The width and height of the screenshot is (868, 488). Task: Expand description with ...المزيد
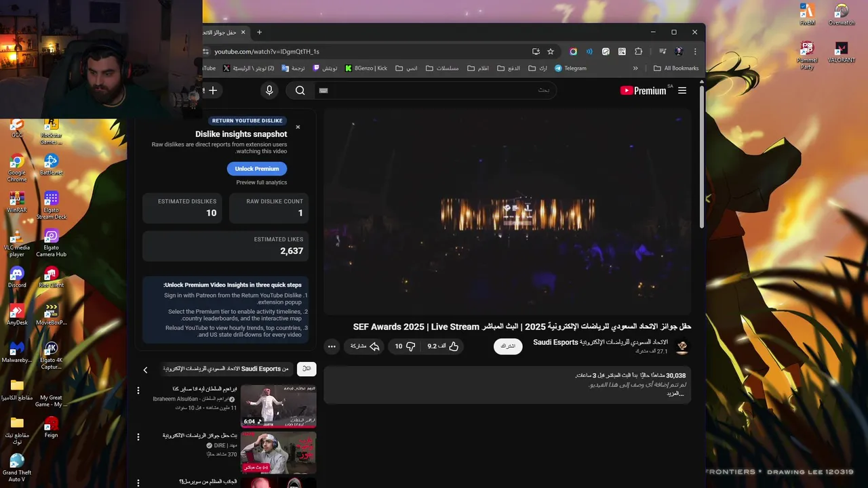pos(675,394)
